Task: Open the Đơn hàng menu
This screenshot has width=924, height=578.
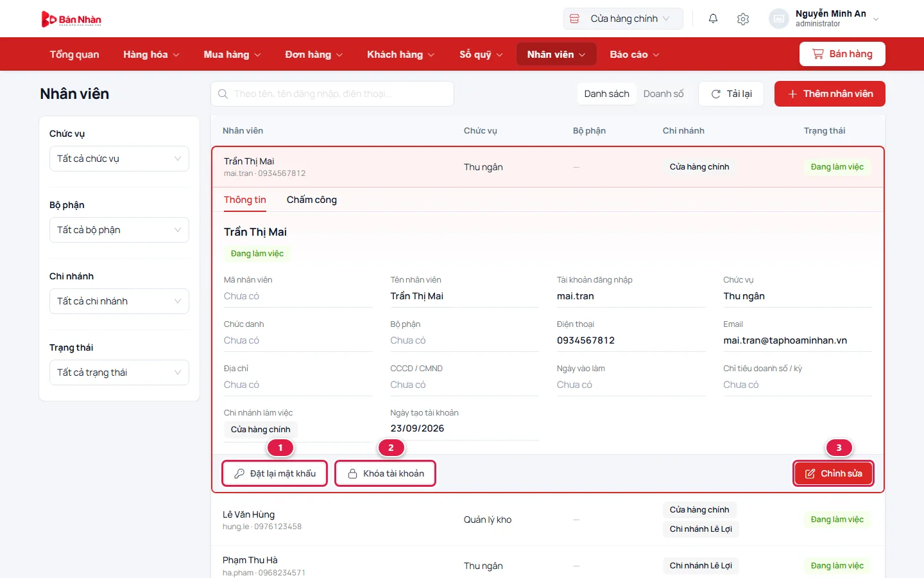Action: pos(314,54)
